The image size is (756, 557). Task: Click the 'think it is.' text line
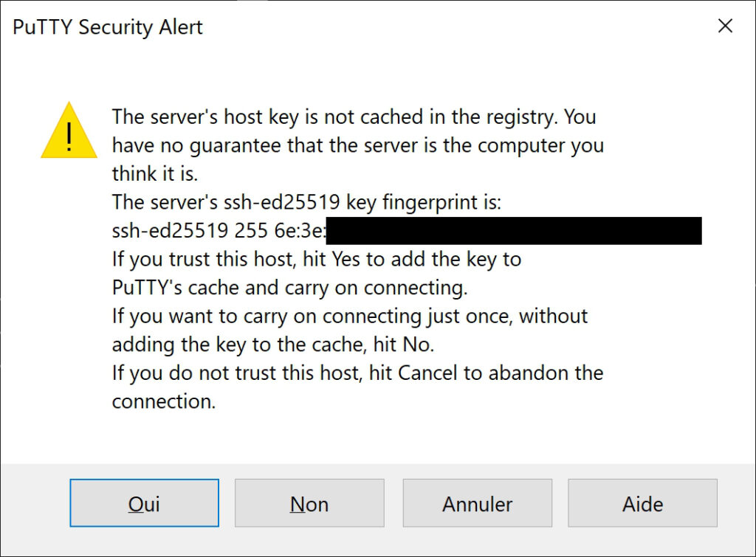[x=155, y=173]
